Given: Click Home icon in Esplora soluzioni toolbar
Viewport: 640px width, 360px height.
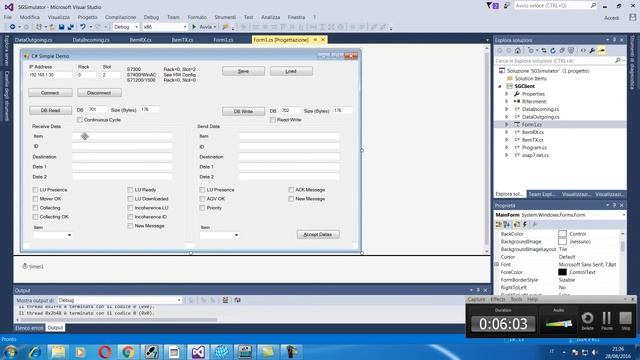Looking at the screenshot, I should click(518, 51).
